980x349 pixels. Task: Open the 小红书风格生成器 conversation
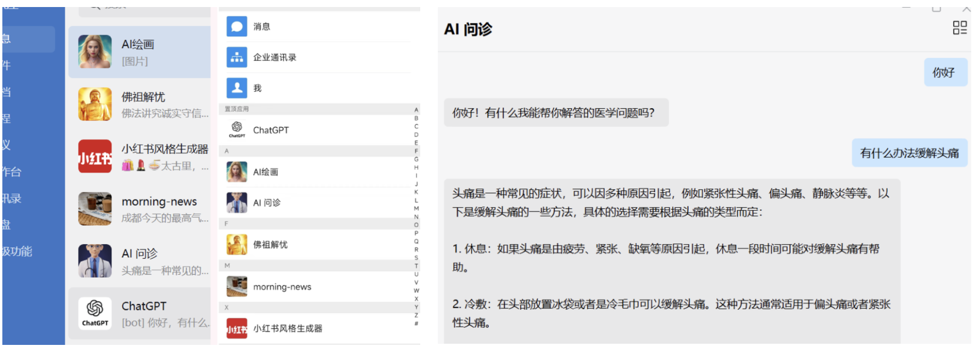[x=139, y=157]
